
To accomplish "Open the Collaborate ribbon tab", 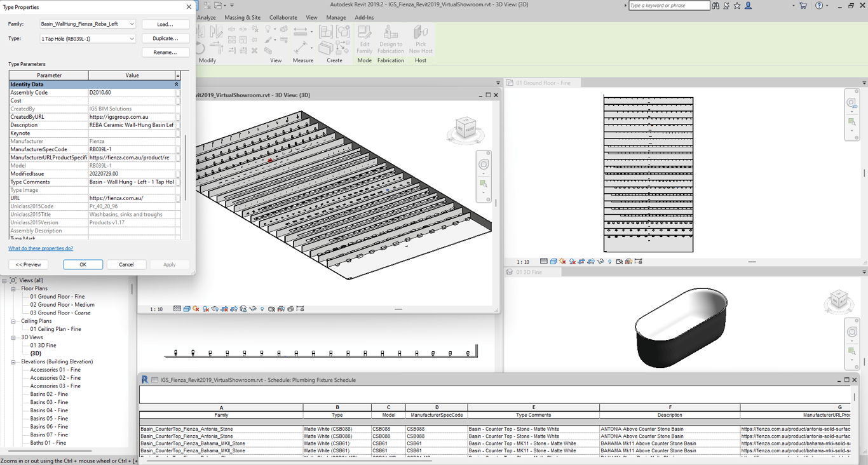I will coord(283,18).
